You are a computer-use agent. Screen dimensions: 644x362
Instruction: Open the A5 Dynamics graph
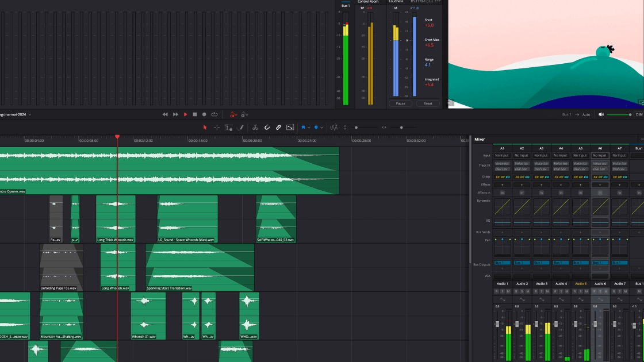(x=580, y=207)
